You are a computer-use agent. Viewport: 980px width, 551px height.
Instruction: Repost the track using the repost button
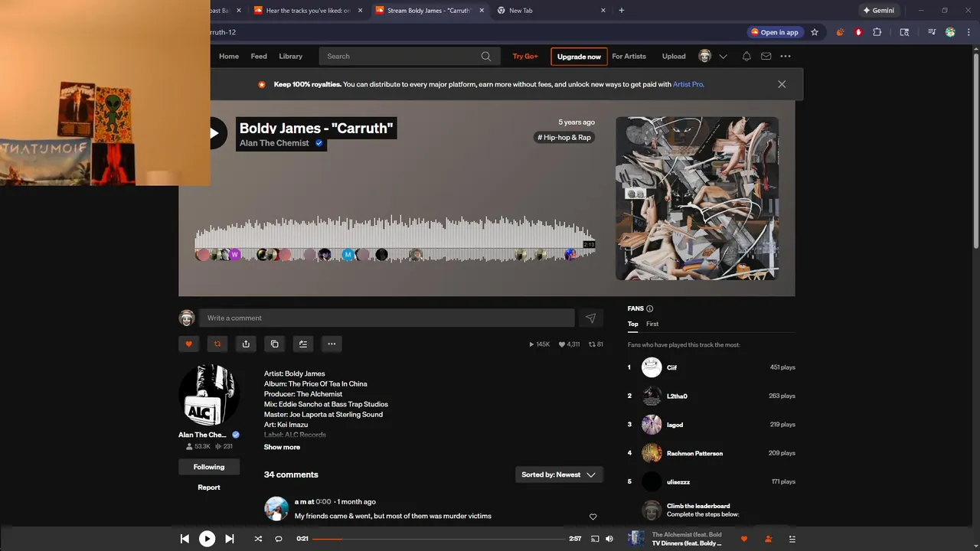217,344
